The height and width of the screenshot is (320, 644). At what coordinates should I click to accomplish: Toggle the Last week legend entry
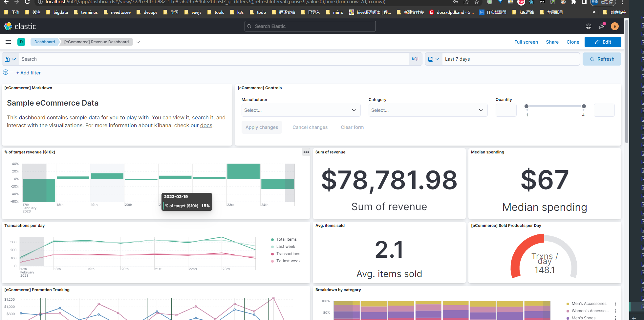[x=283, y=247]
